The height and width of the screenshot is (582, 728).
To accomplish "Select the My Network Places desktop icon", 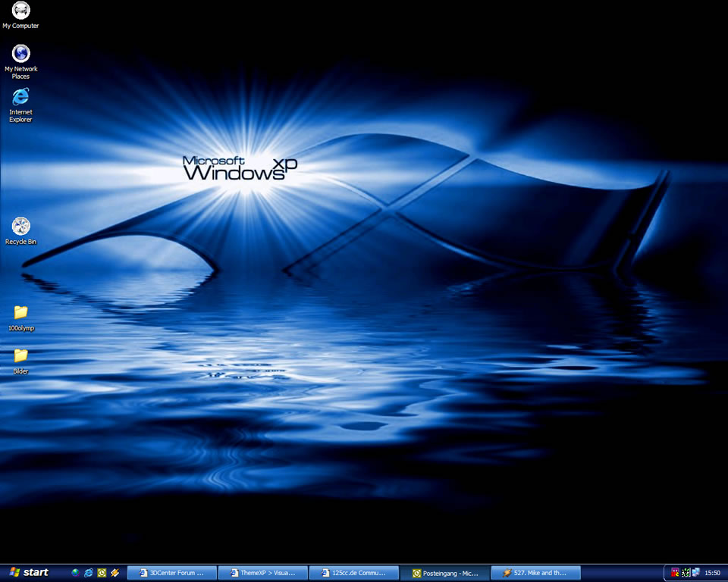I will click(21, 61).
